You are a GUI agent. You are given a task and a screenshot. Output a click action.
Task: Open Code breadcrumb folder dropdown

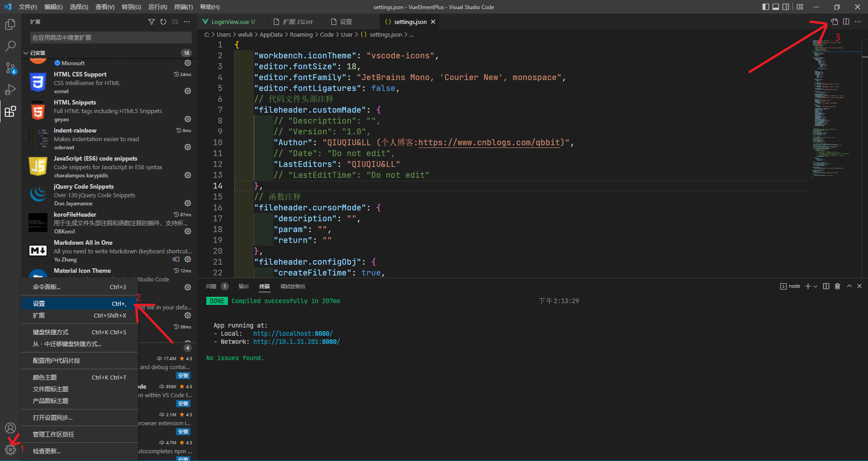pos(327,35)
